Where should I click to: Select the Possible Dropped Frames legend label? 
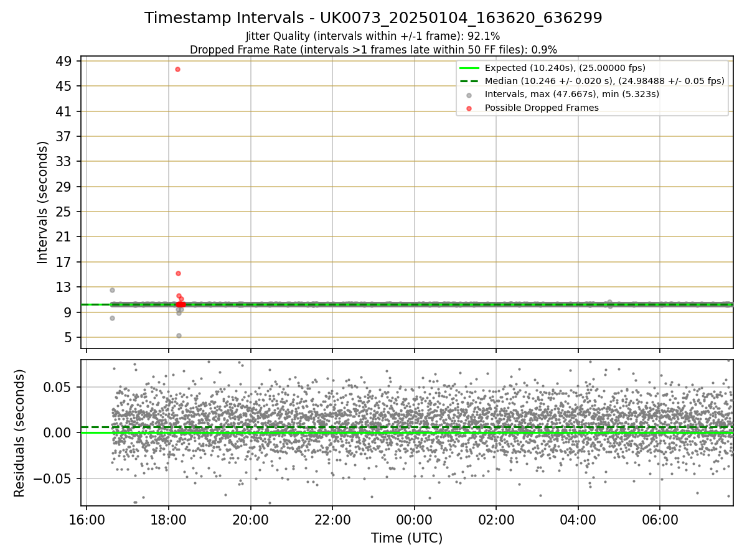(542, 108)
